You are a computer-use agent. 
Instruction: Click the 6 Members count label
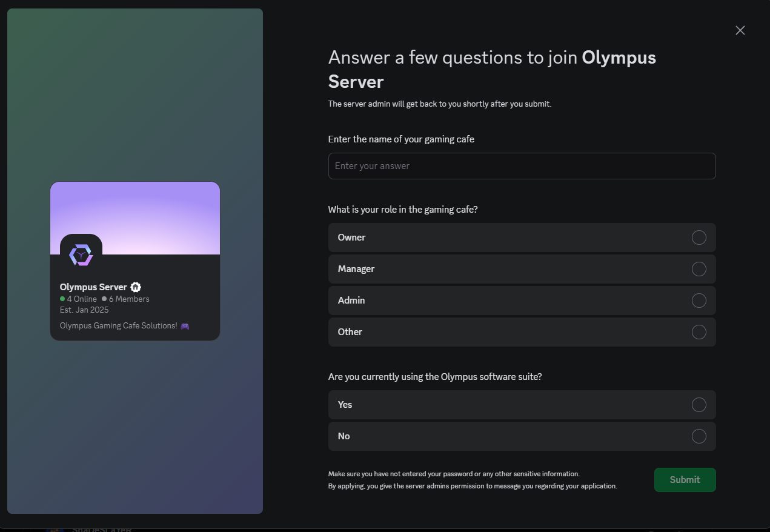coord(125,299)
